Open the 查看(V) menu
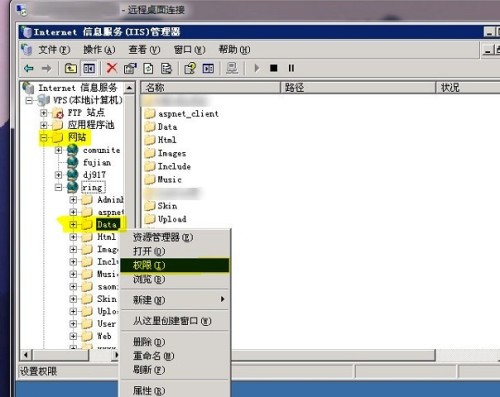The width and height of the screenshot is (500, 397). click(144, 50)
